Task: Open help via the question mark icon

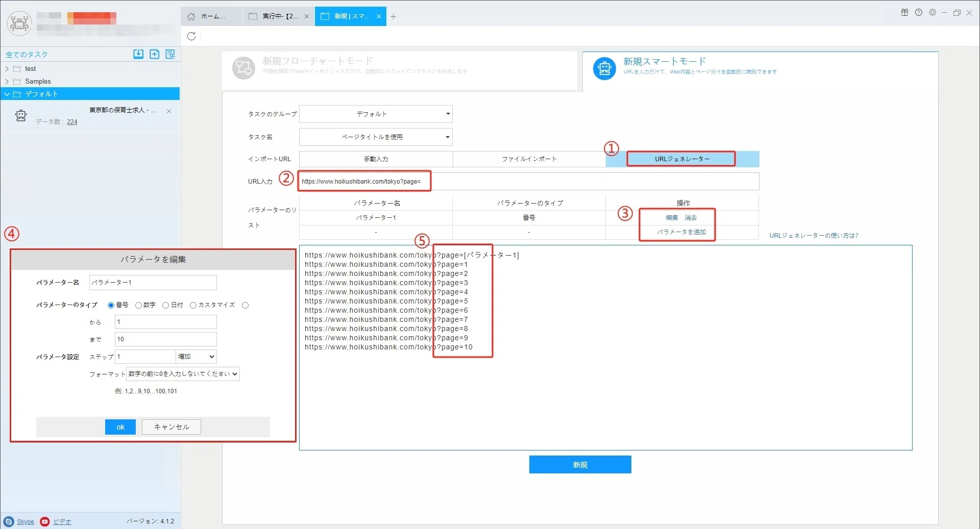Action: 919,12
